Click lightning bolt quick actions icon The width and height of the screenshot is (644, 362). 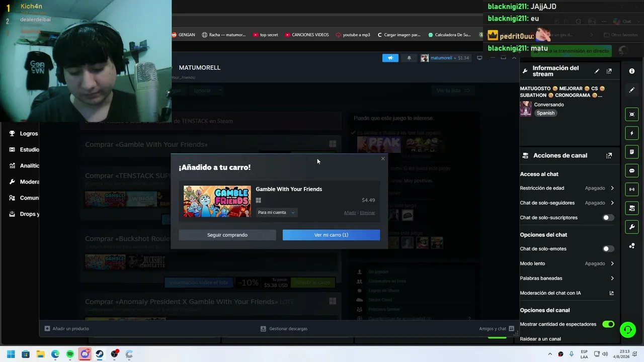click(x=632, y=133)
